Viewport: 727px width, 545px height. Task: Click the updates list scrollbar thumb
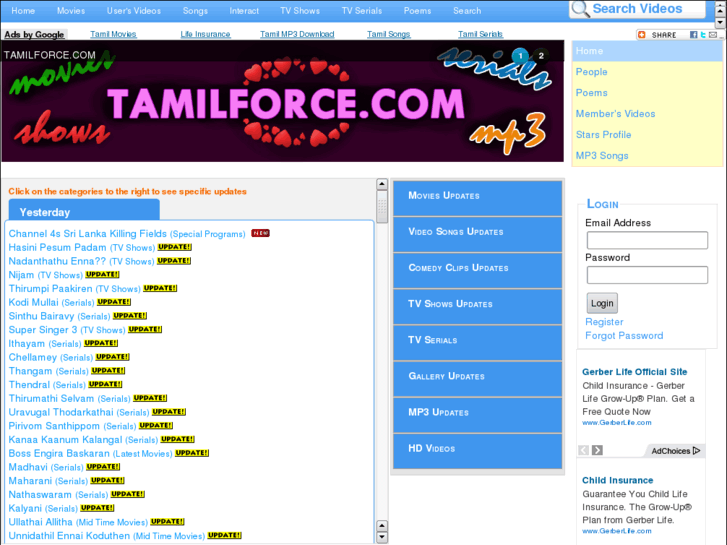click(x=382, y=206)
